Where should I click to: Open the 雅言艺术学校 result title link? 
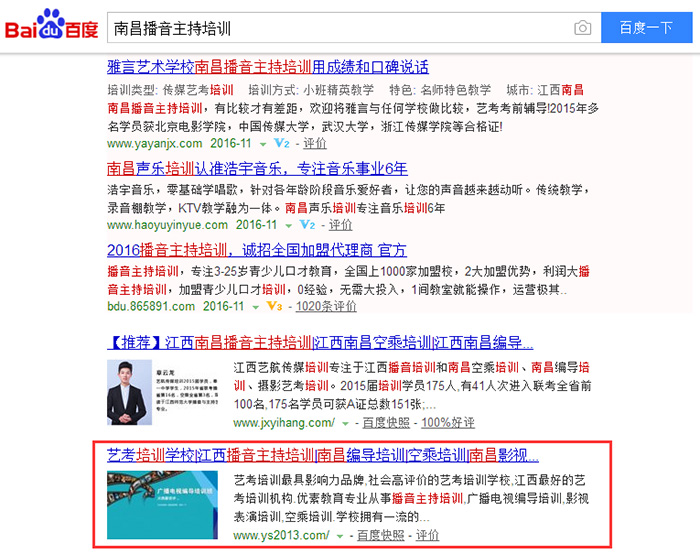pos(268,67)
